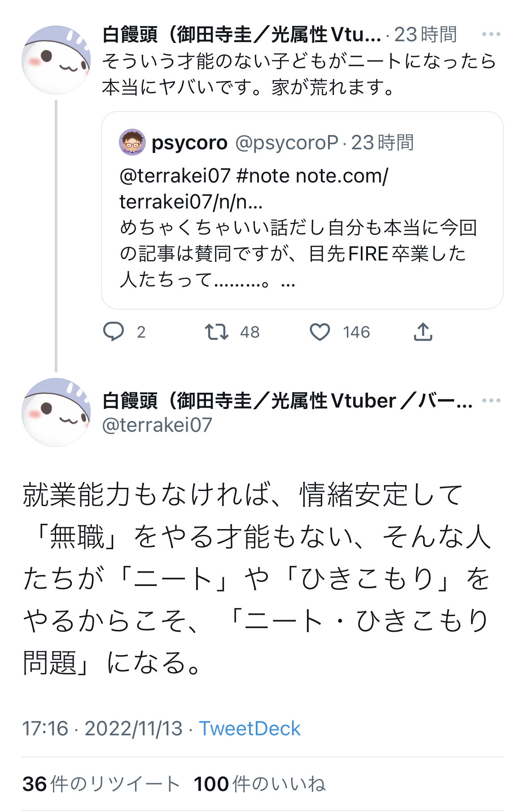Tap the share upload icon
Viewport: 525px width, 812px height.
pyautogui.click(x=423, y=332)
